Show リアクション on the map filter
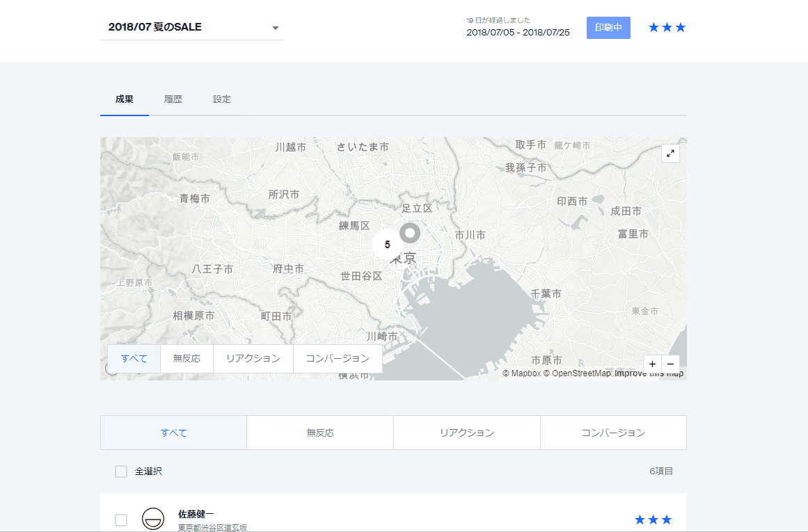The height and width of the screenshot is (532, 808). (x=253, y=359)
